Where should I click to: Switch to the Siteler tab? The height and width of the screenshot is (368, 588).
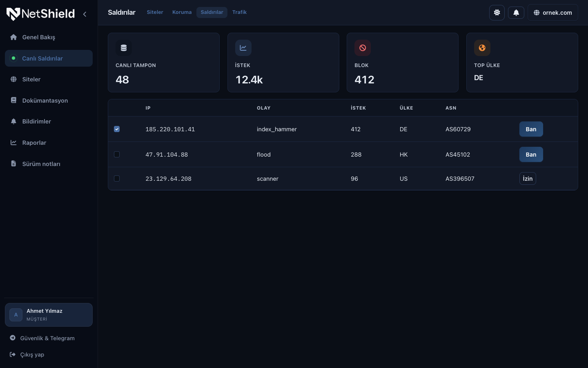[x=155, y=12]
